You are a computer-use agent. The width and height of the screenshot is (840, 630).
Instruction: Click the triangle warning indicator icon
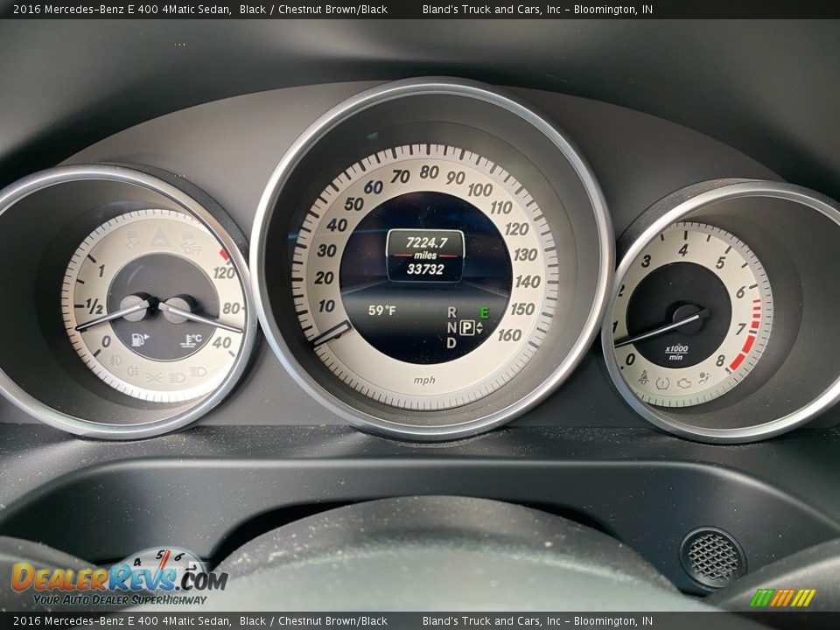[159, 236]
